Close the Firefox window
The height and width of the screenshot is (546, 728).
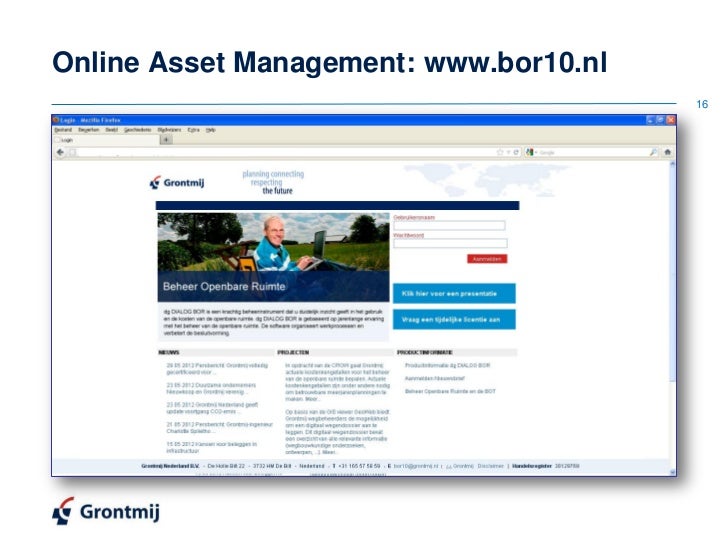point(670,120)
